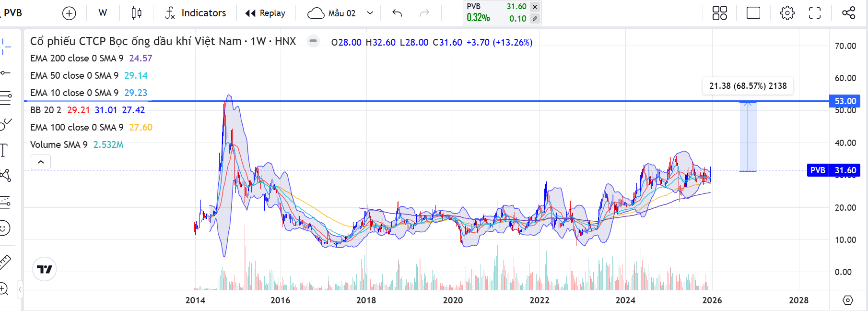Click the 40.00 price scale label
Viewport: 868px width, 311px height.
point(845,143)
